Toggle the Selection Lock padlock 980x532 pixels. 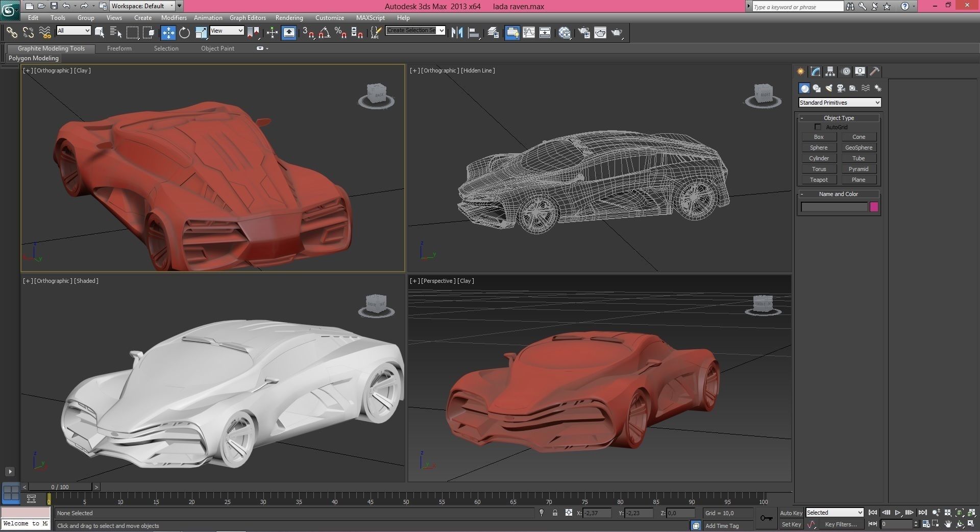coord(555,513)
